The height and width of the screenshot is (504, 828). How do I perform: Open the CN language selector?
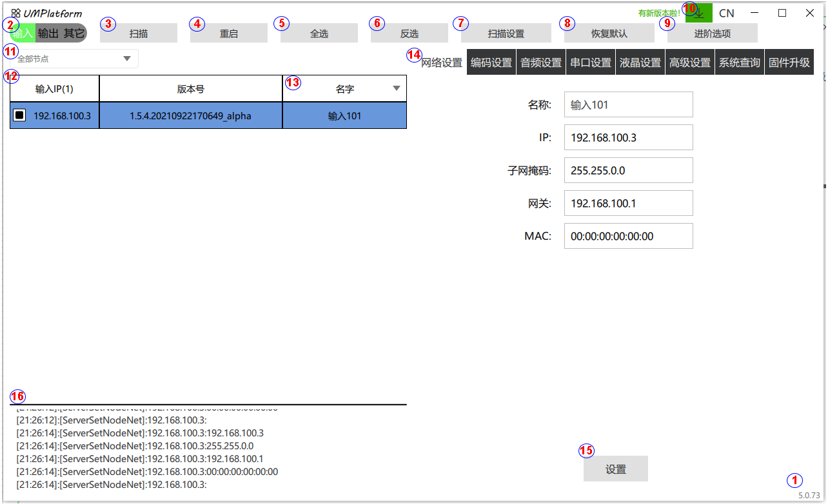tap(726, 14)
